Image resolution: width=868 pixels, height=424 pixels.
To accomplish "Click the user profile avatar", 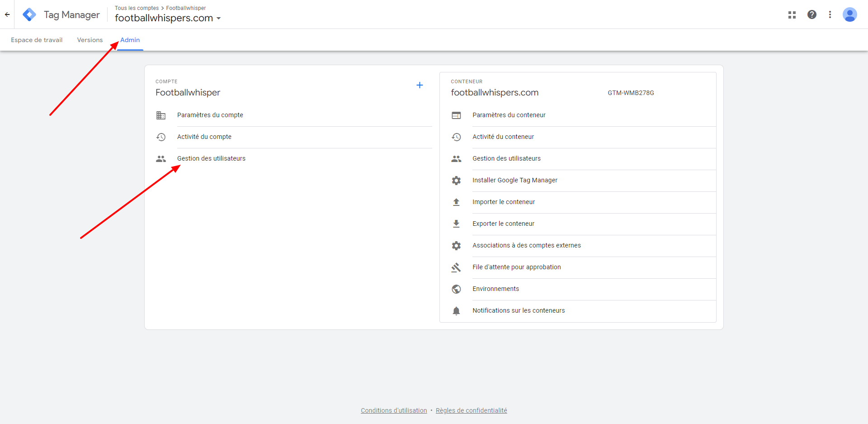I will (x=849, y=15).
